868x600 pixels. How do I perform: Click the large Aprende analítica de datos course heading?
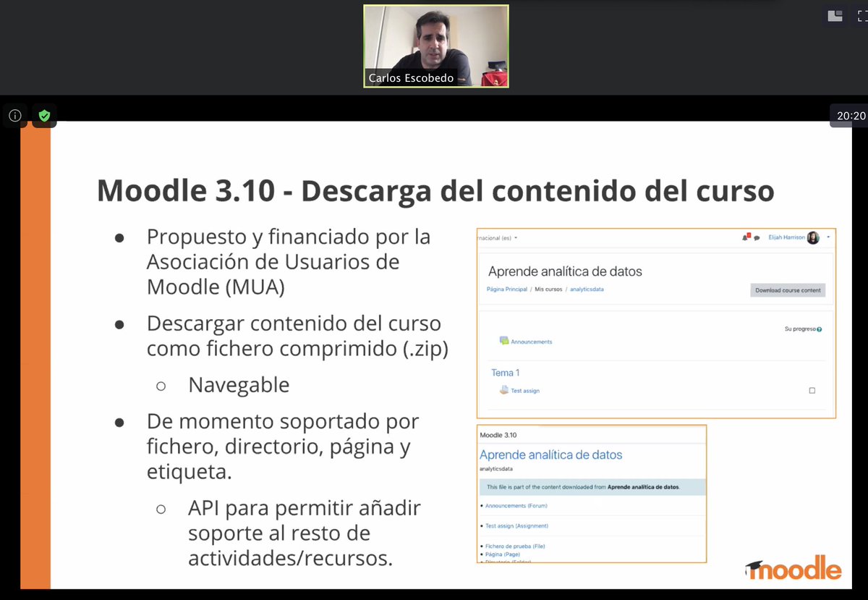click(565, 271)
